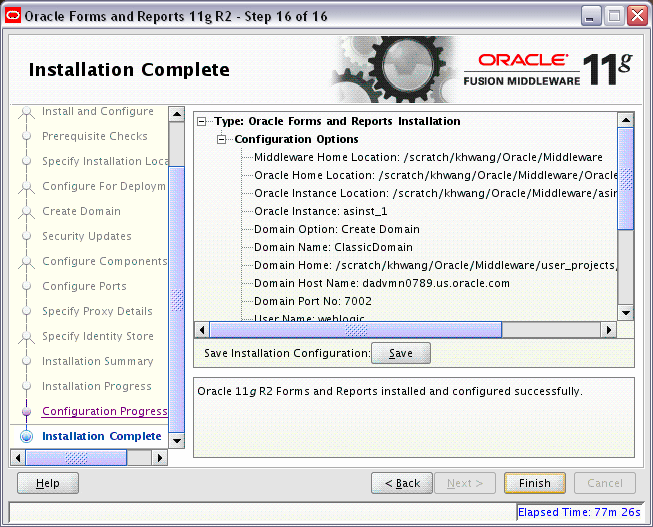
Task: Click step marker icon beside Installation Progress
Action: (27, 386)
